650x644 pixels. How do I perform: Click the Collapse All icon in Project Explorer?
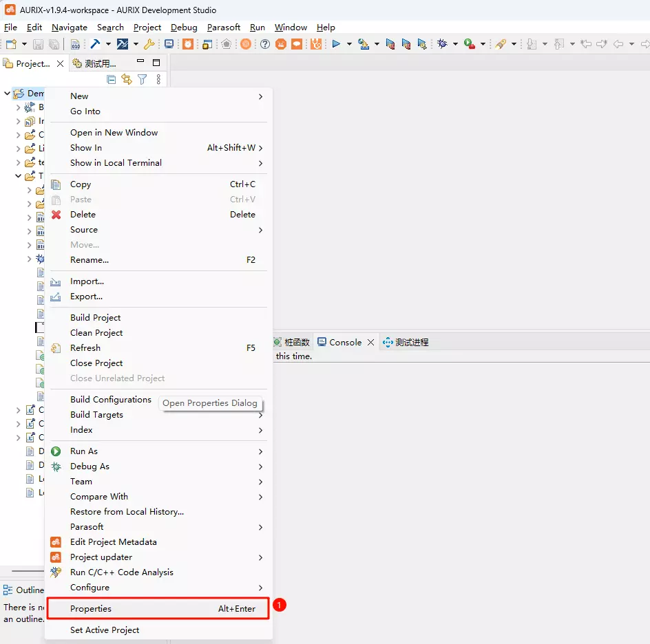click(x=112, y=80)
